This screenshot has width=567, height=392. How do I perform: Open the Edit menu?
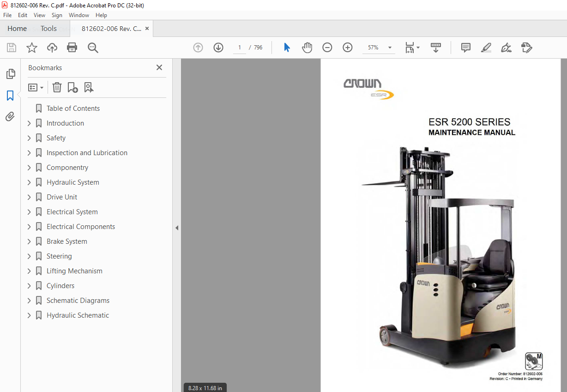(23, 15)
